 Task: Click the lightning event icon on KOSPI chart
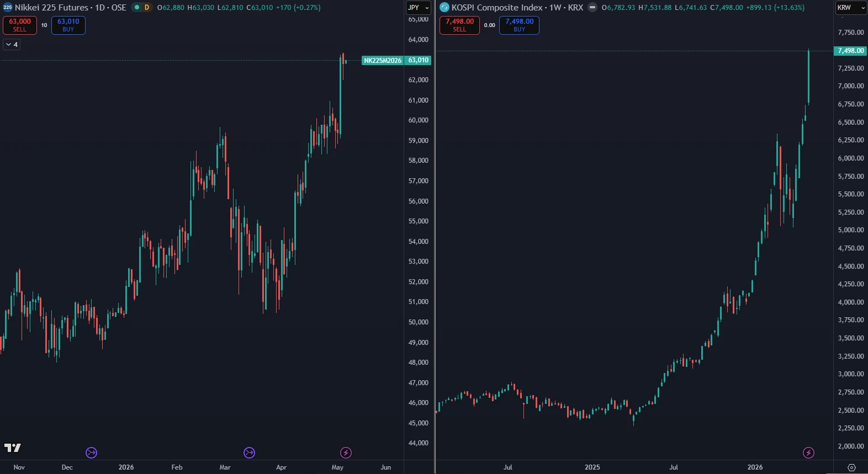click(808, 452)
